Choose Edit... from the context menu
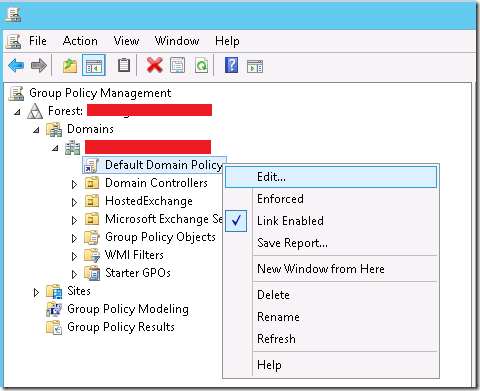This screenshot has width=480, height=391. point(331,177)
